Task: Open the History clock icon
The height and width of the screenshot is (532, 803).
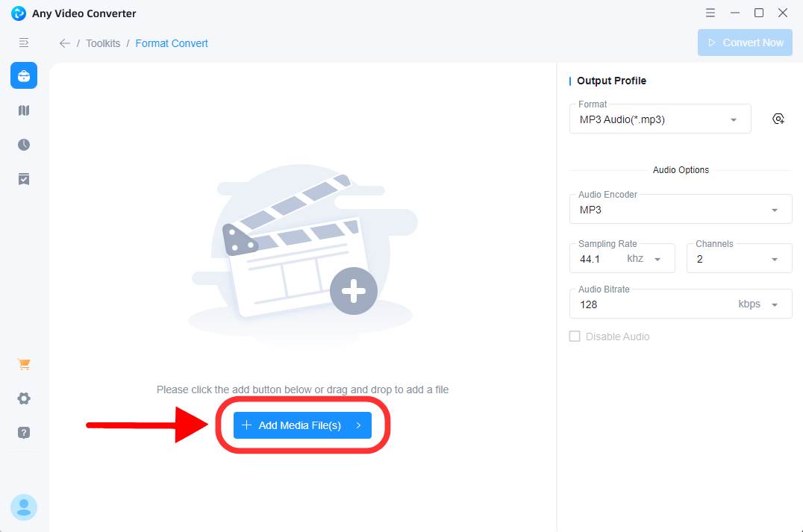Action: coord(24,145)
